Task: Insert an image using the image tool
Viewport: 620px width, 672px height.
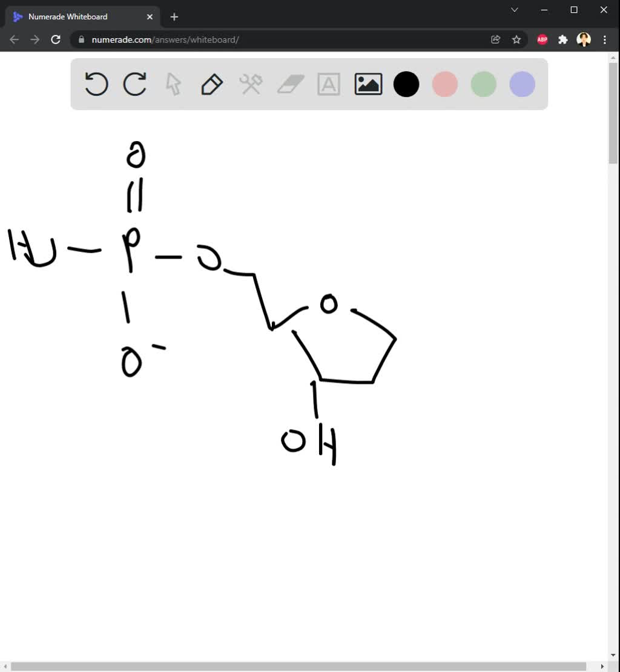Action: [368, 84]
